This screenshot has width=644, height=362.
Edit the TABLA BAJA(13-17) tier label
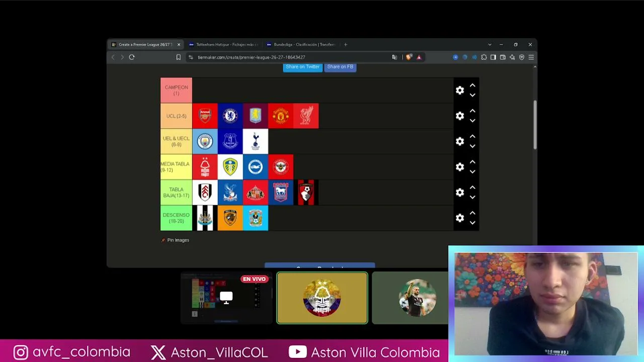pyautogui.click(x=176, y=193)
